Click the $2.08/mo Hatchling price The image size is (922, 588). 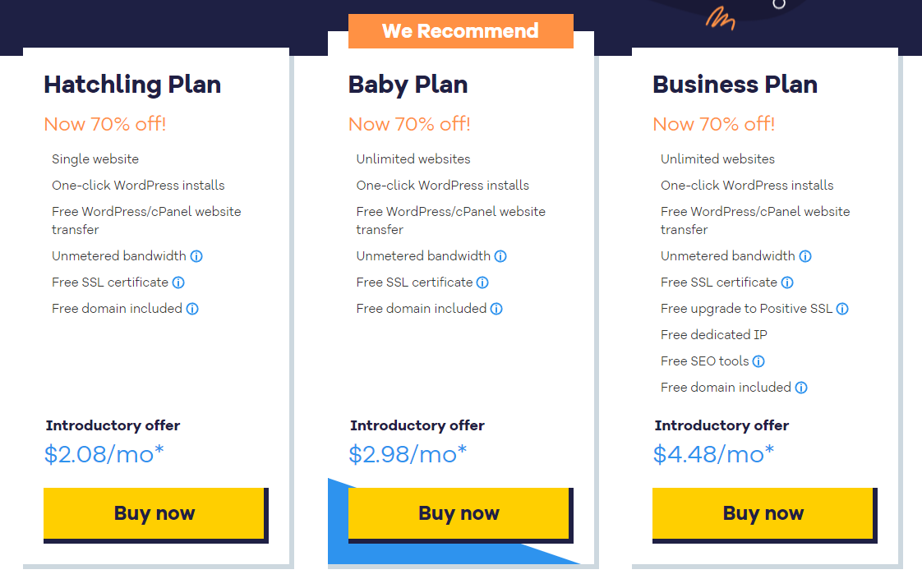click(x=104, y=455)
